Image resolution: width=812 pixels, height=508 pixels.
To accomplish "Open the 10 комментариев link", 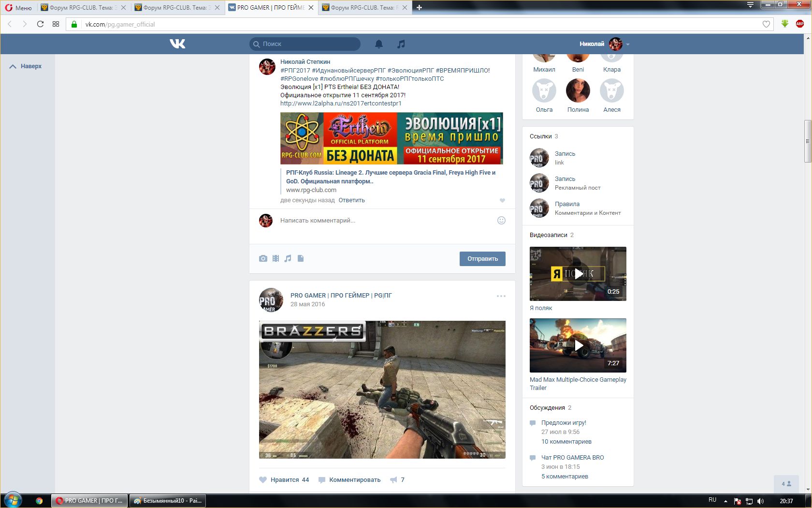I will [566, 442].
